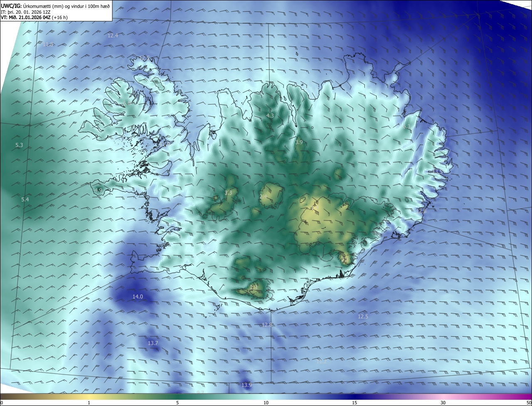532x406 pixels.
Task: Click the 5.3 value label
Action: [x=19, y=145]
